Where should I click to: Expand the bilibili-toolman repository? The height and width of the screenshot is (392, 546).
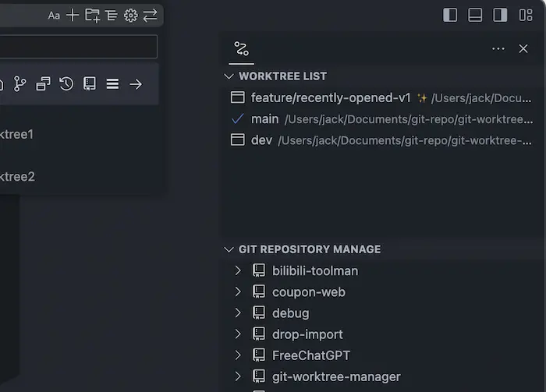click(239, 270)
